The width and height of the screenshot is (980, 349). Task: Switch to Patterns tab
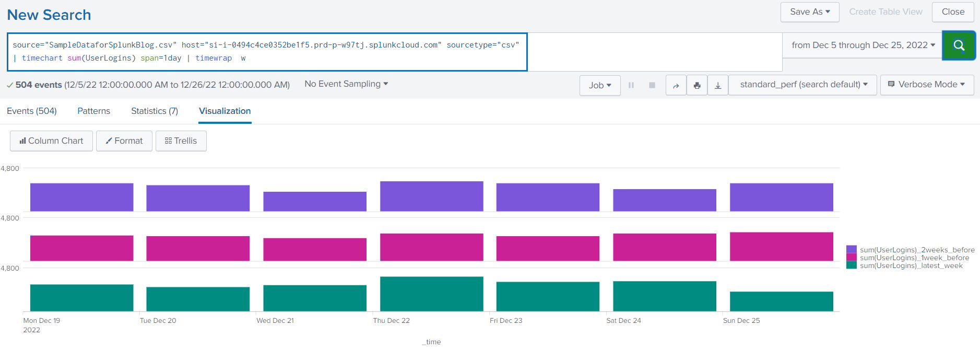click(x=94, y=111)
